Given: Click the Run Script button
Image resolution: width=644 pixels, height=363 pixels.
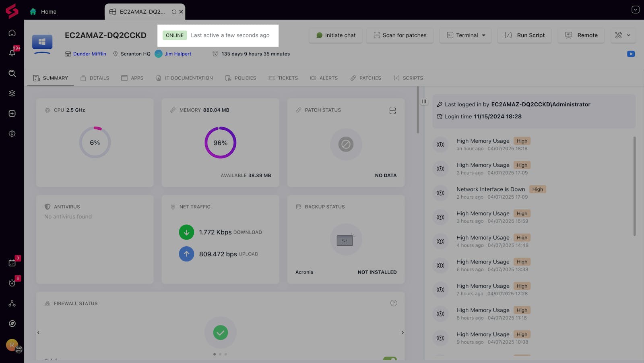Looking at the screenshot, I should point(524,35).
